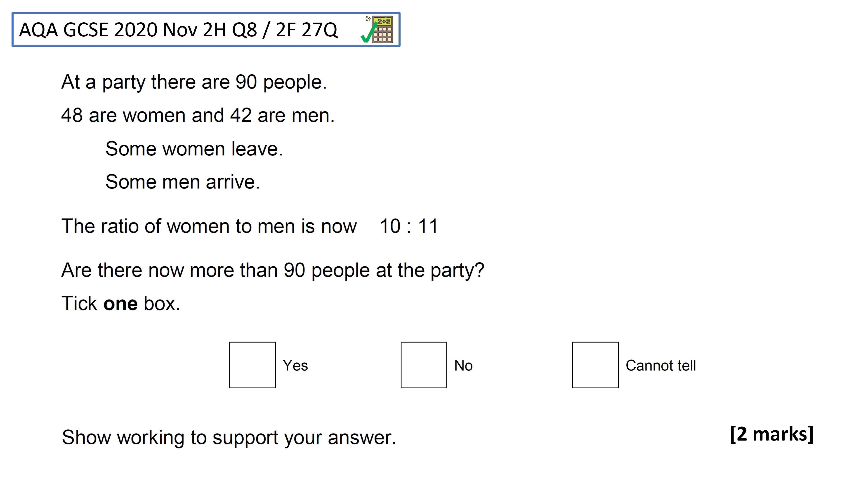This screenshot has height=488, width=868.
Task: Click the 'Tick one box.' instruction
Action: point(121,303)
